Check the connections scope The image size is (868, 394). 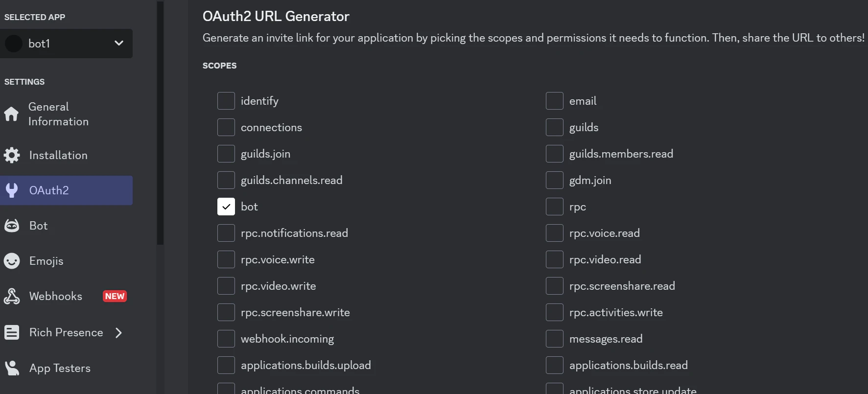click(x=226, y=127)
